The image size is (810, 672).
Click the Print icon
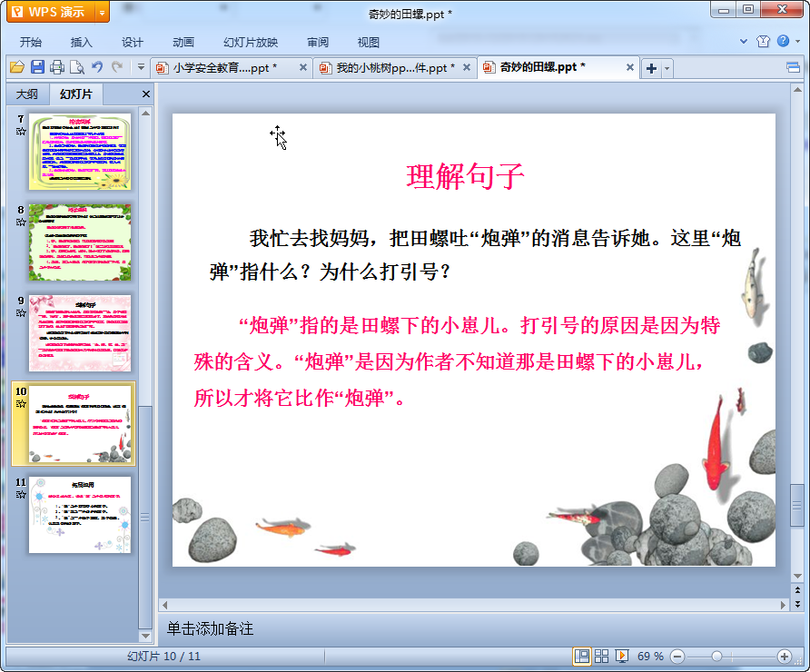tap(57, 67)
